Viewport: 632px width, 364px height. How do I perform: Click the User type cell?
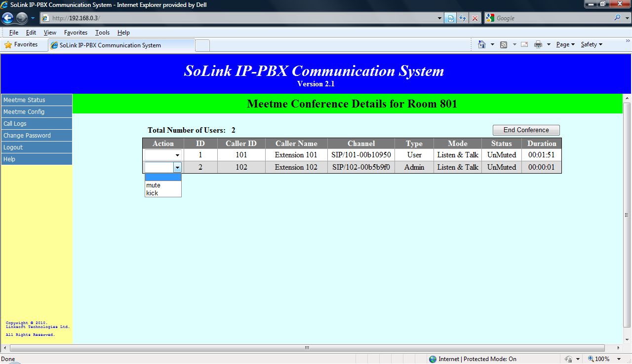tap(414, 155)
